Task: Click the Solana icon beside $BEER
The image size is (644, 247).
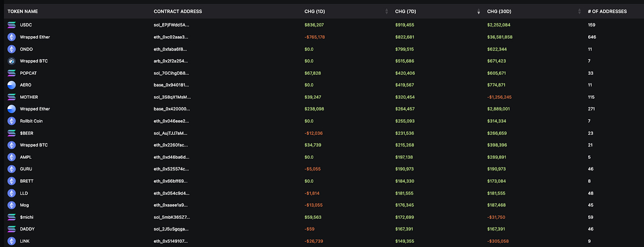Action: [x=11, y=133]
